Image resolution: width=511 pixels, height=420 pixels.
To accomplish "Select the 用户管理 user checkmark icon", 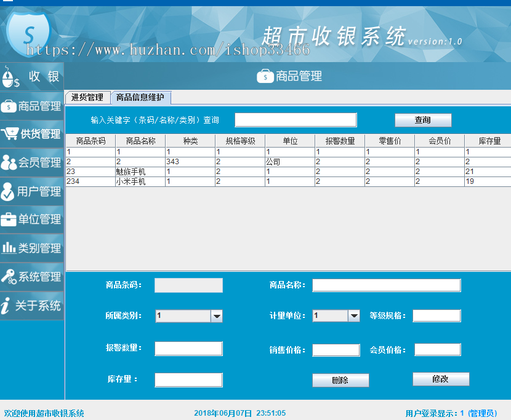I will click(8, 192).
